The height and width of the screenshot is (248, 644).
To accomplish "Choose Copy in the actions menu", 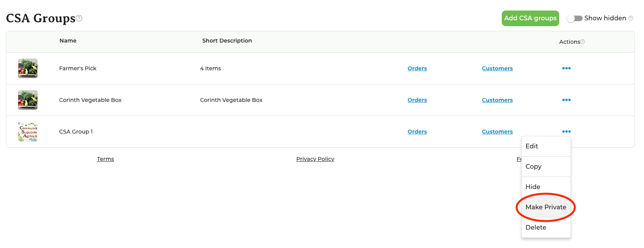I will (546, 166).
